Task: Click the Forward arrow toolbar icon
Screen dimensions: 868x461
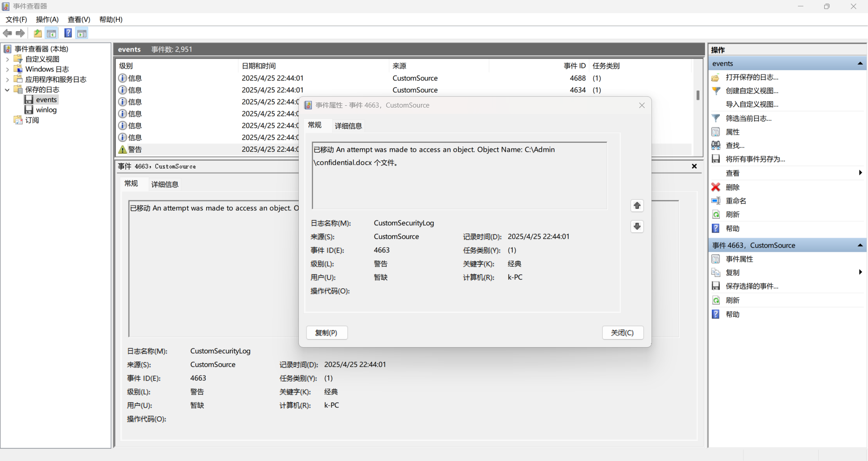Action: tap(20, 33)
